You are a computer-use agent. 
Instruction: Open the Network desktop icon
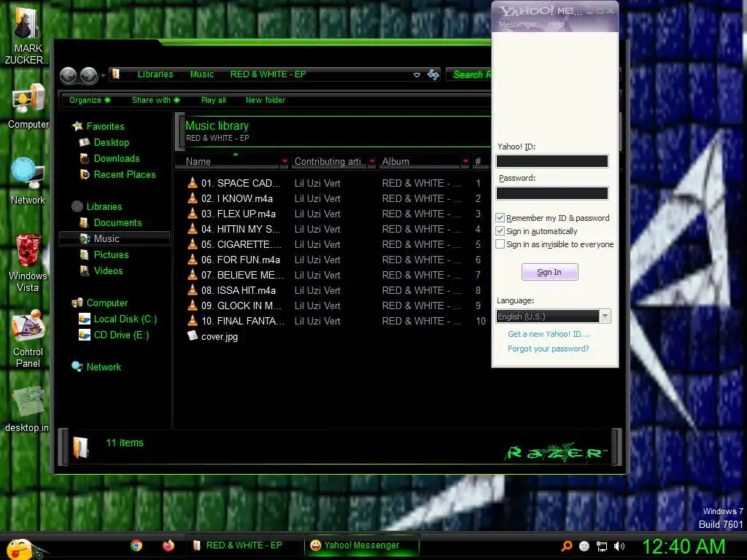[27, 174]
